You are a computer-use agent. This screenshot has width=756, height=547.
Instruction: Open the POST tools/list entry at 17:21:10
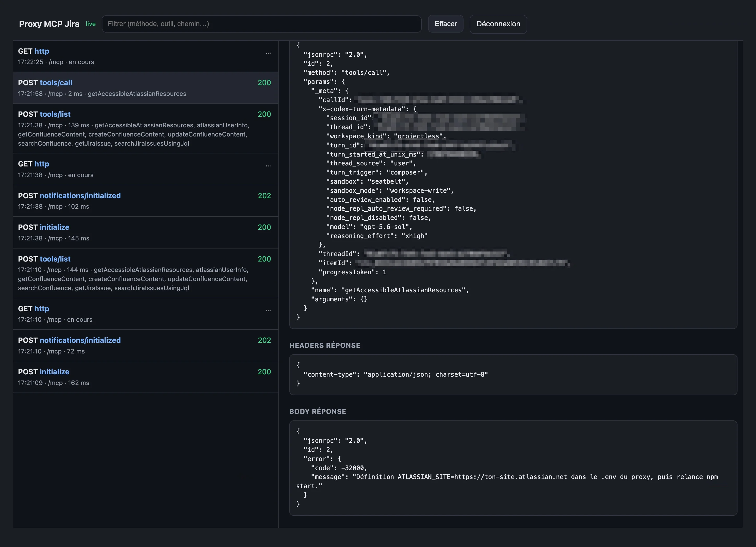(146, 273)
